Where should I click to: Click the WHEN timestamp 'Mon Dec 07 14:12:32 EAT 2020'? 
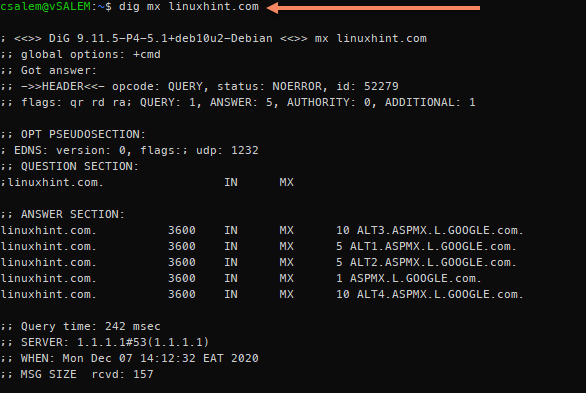[160, 358]
